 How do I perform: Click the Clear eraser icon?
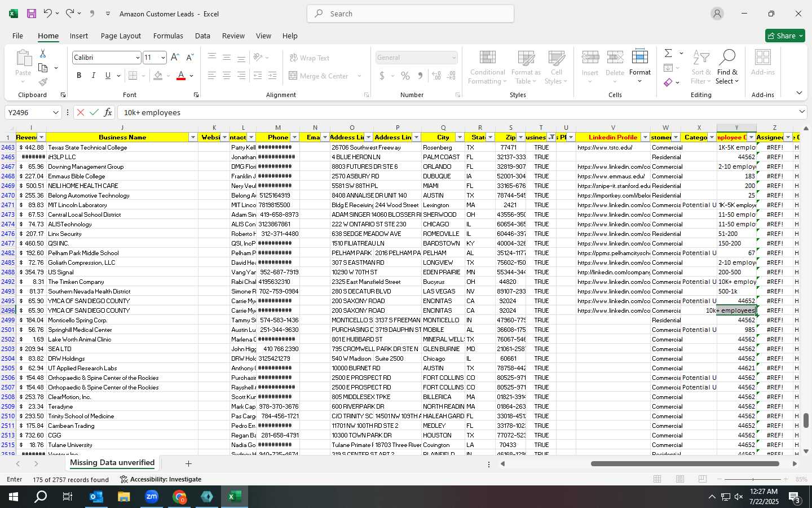[x=668, y=82]
